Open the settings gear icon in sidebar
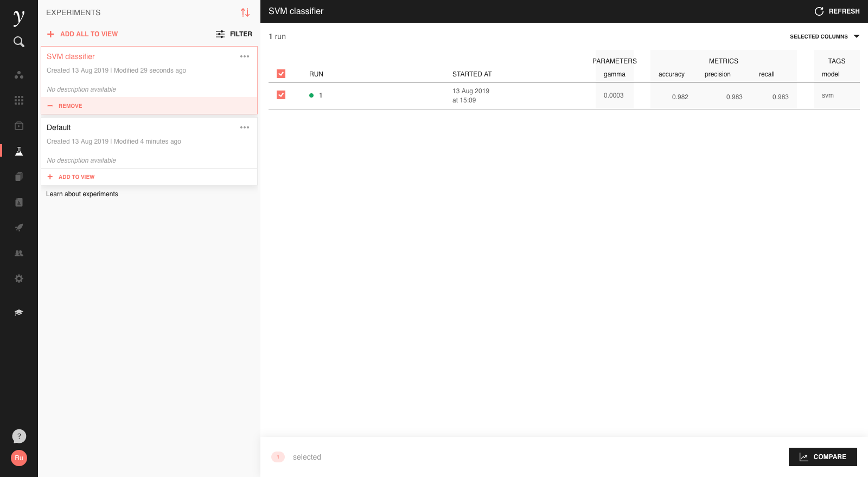 click(x=19, y=279)
